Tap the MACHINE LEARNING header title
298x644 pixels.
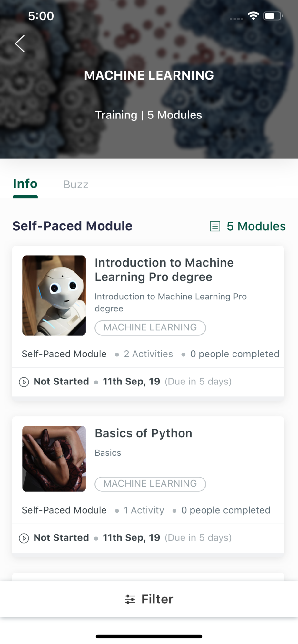pos(149,75)
